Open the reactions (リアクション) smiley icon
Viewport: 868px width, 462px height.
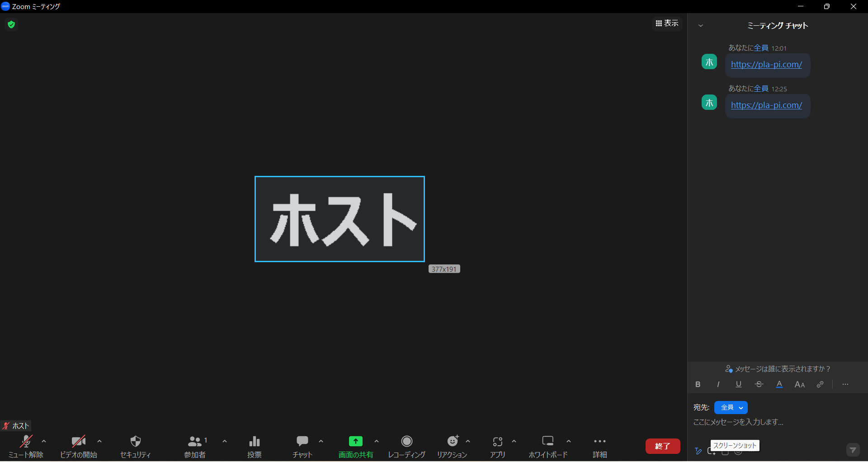click(452, 441)
